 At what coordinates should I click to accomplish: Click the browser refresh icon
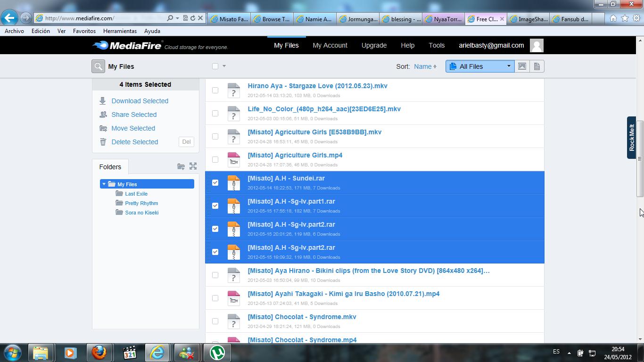[x=193, y=18]
